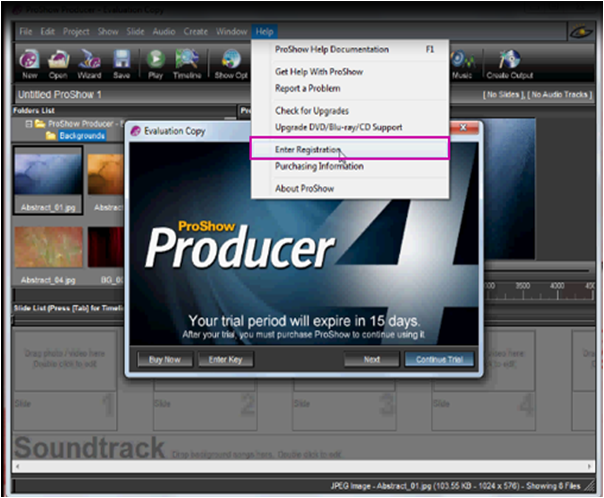The height and width of the screenshot is (498, 604).
Task: Click the empty Slide 1 placeholder
Action: tap(65, 379)
